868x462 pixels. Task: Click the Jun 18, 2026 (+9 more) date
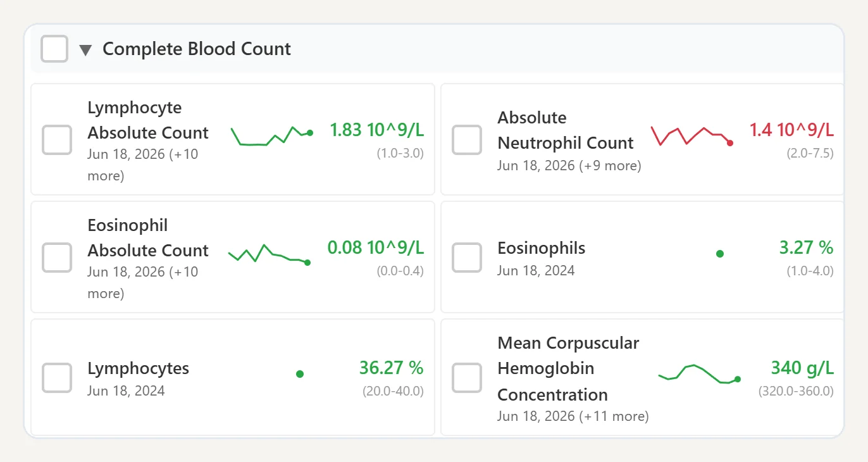tap(569, 166)
